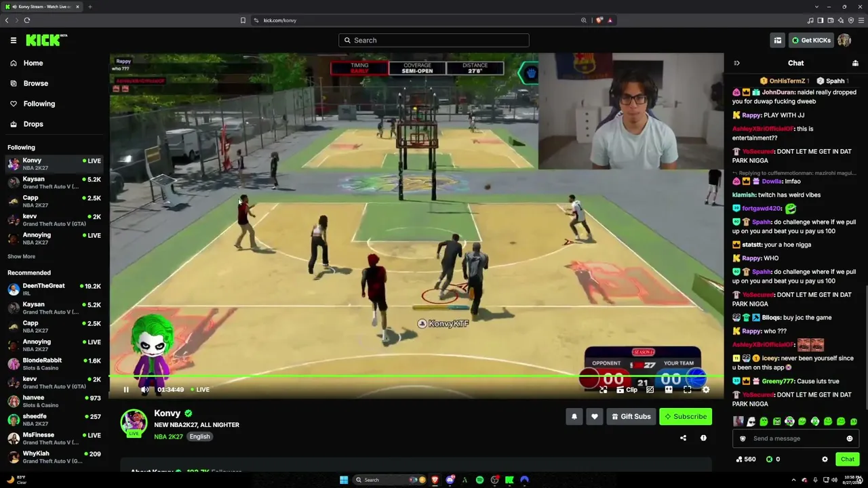Jump to LIVE in the player
The image size is (868, 488).
199,390
